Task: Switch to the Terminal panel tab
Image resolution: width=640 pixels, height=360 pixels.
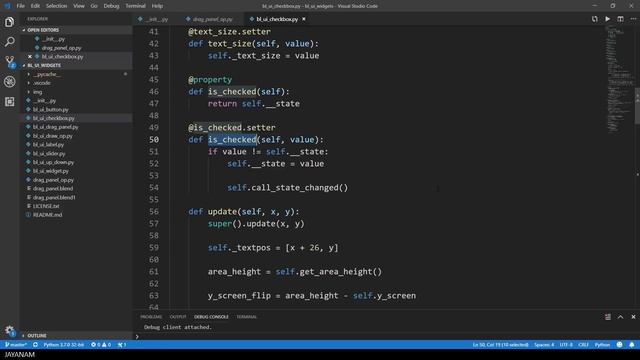Action: (247, 317)
